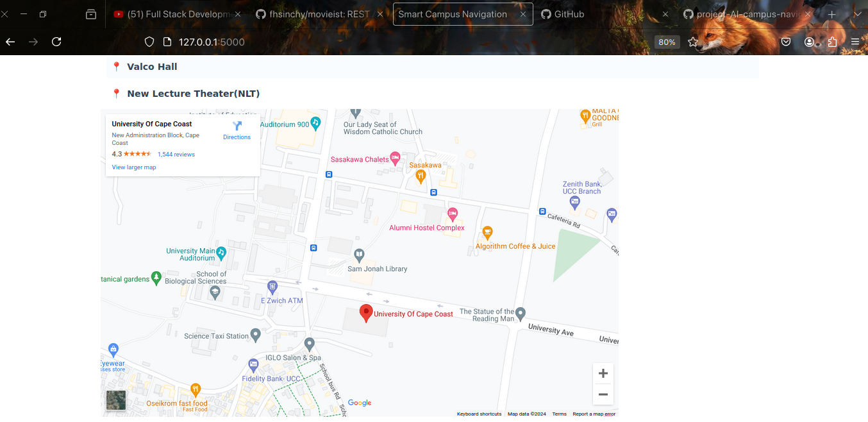Open the Firefox application menu
This screenshot has width=868, height=422.
click(x=855, y=42)
